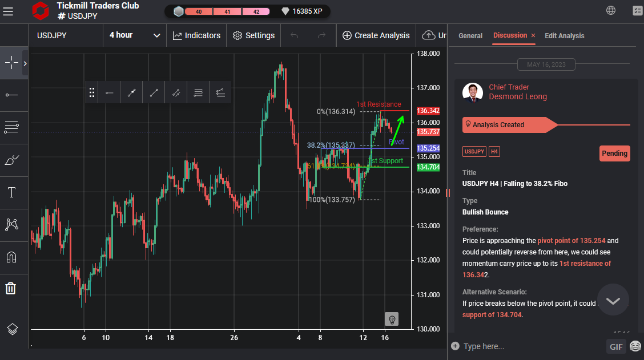Click the green 134.704 support price label

coord(428,167)
